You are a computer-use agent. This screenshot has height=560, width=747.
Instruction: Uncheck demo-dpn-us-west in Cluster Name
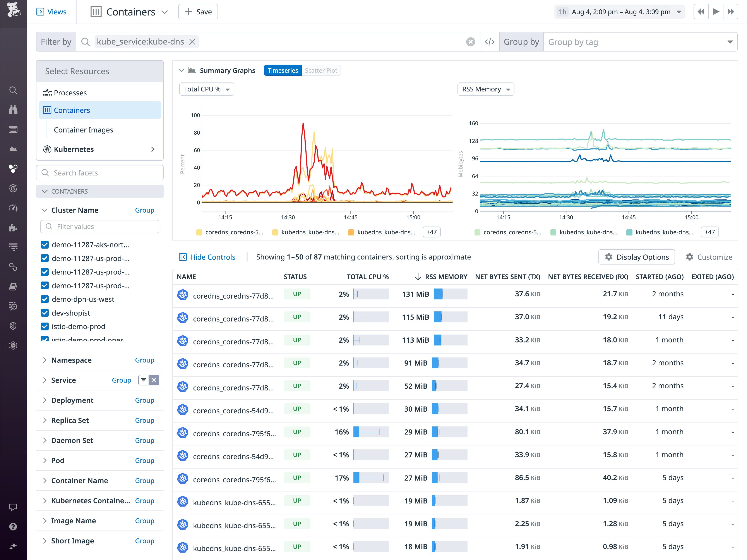[45, 299]
